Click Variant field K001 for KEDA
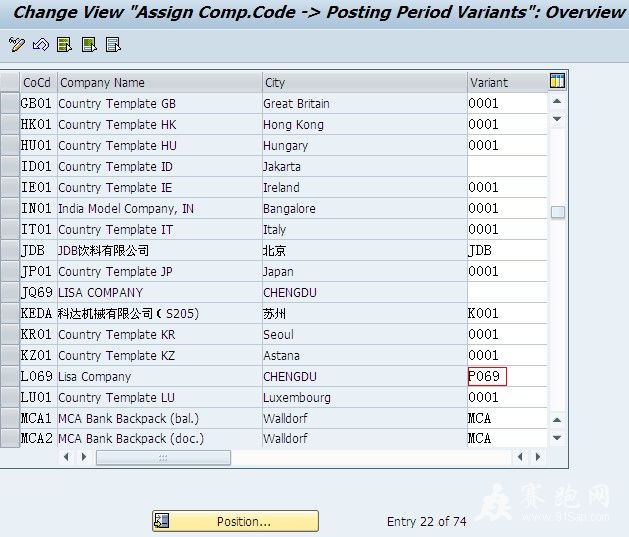Viewport: 629px width, 537px height. click(x=507, y=313)
